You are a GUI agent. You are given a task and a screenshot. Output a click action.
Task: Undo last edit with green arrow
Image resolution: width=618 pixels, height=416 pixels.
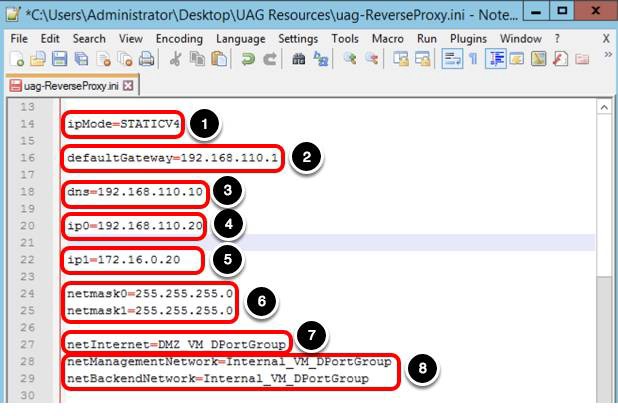[248, 59]
